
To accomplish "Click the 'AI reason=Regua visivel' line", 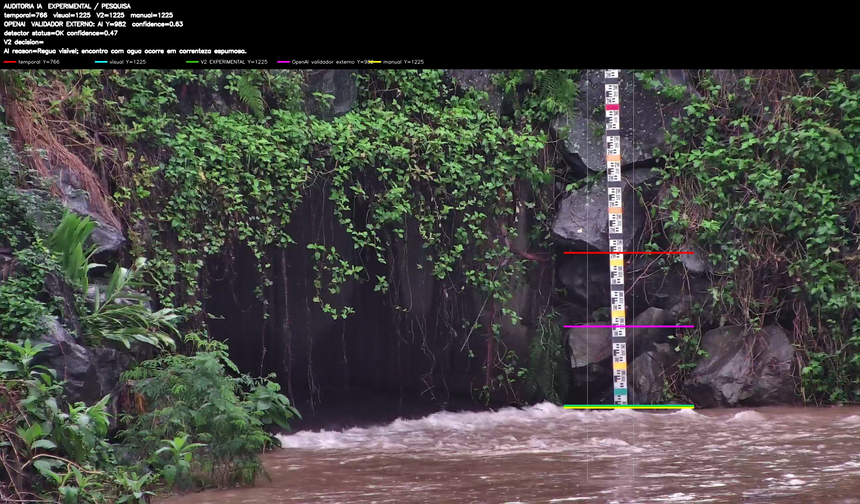I will point(125,51).
